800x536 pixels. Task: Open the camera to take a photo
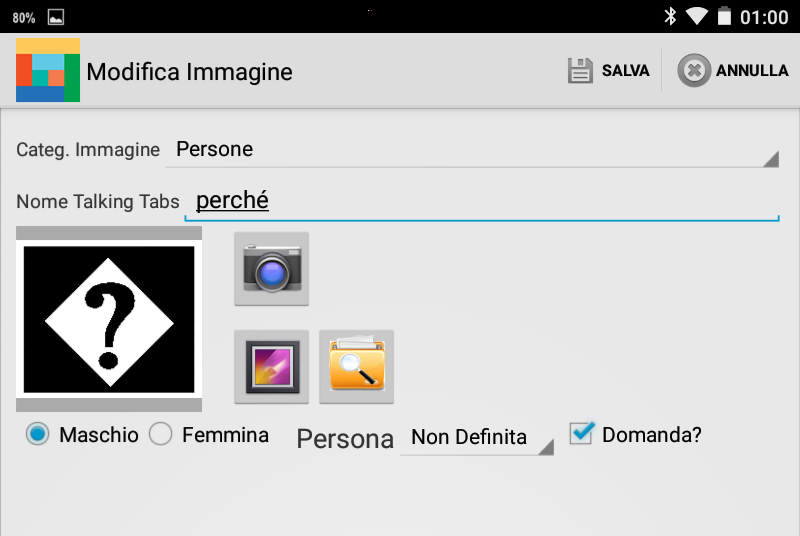coord(271,269)
